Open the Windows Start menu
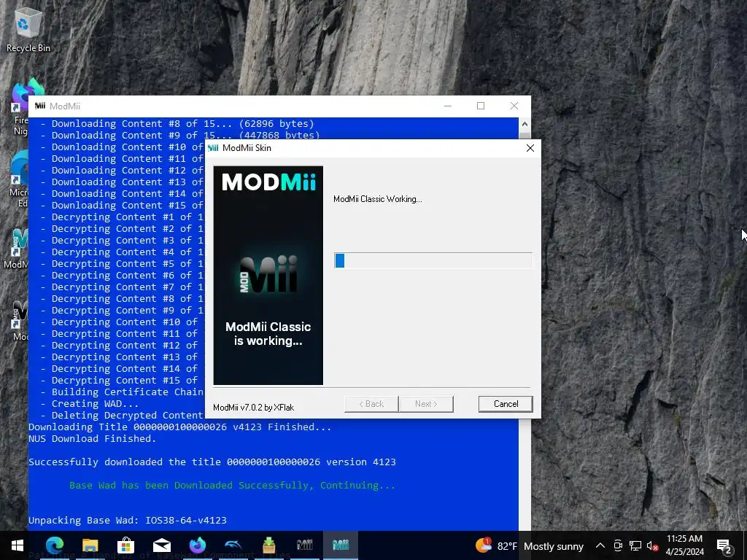747x560 pixels. click(x=18, y=545)
